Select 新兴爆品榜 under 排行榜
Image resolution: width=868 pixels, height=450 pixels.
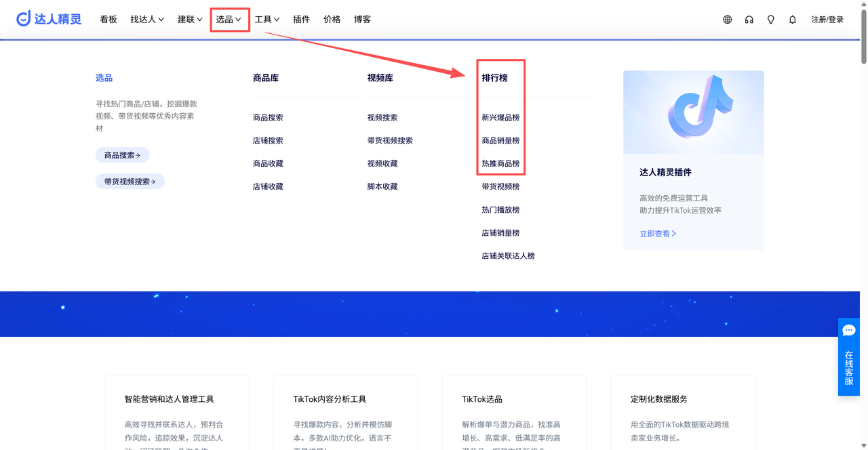point(500,118)
